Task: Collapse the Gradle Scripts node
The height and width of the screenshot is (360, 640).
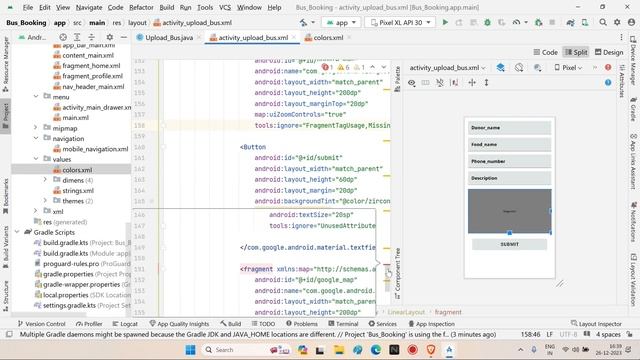Action: click(x=17, y=232)
